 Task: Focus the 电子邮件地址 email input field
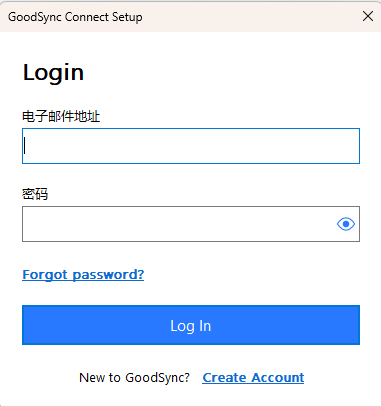pos(191,146)
